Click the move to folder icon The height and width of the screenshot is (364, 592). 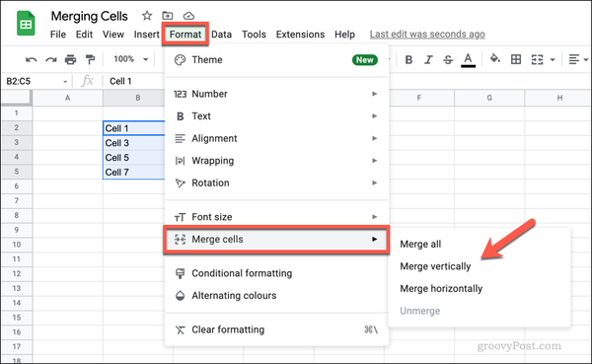pyautogui.click(x=168, y=16)
